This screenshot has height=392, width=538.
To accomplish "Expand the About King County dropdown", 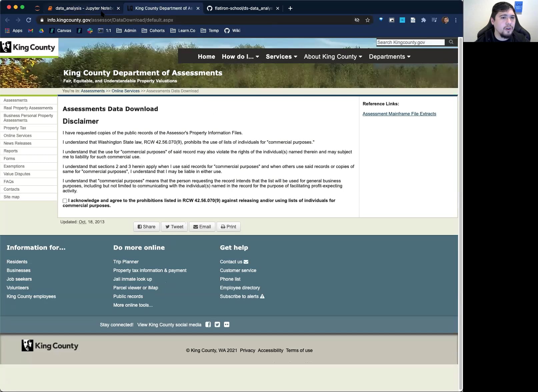I will pyautogui.click(x=333, y=57).
